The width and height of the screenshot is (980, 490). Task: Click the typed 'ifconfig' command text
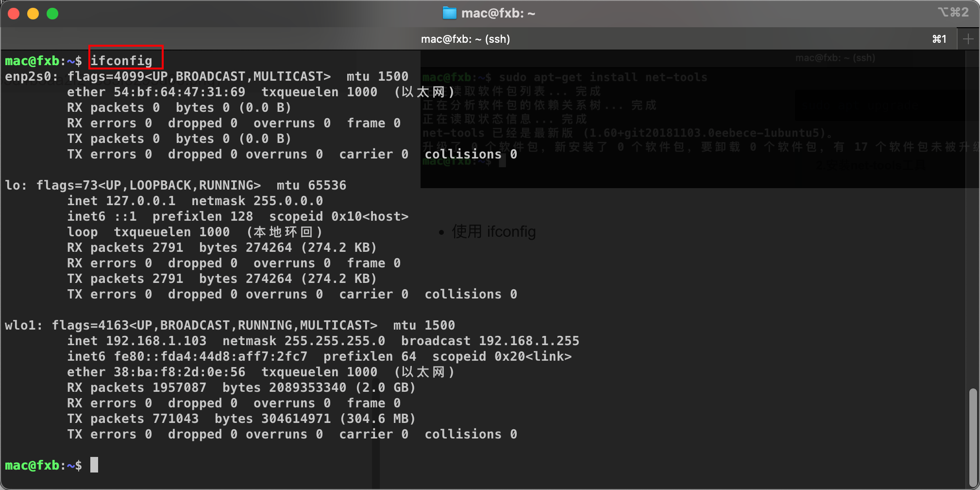121,61
